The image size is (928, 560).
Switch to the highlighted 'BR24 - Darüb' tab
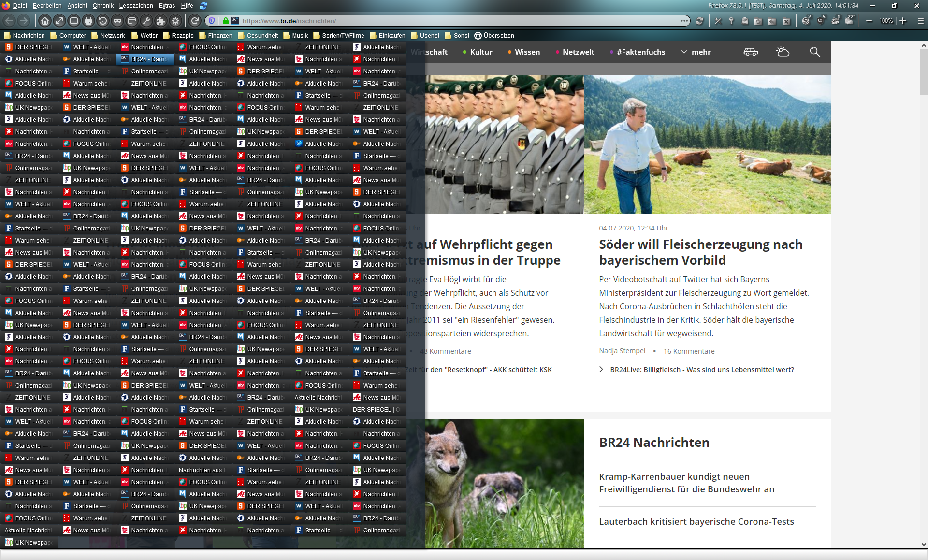[145, 59]
